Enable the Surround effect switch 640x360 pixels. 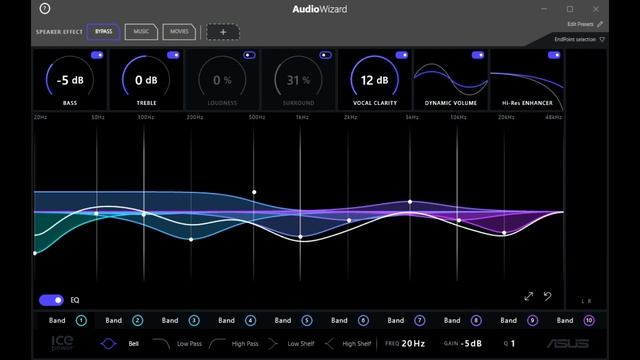pos(325,55)
